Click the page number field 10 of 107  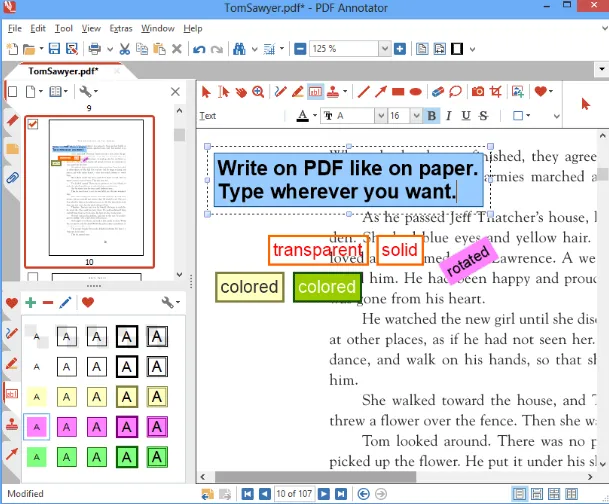294,494
